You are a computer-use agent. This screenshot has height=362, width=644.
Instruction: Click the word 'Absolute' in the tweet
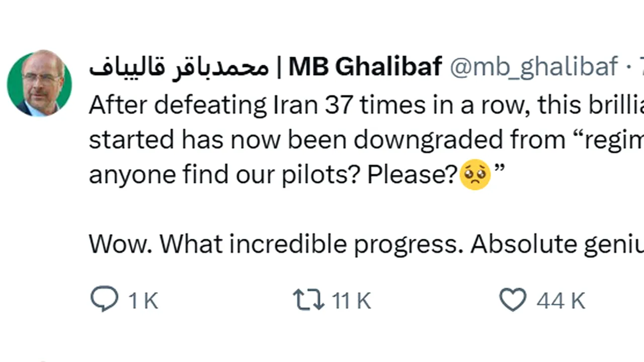pos(523,244)
